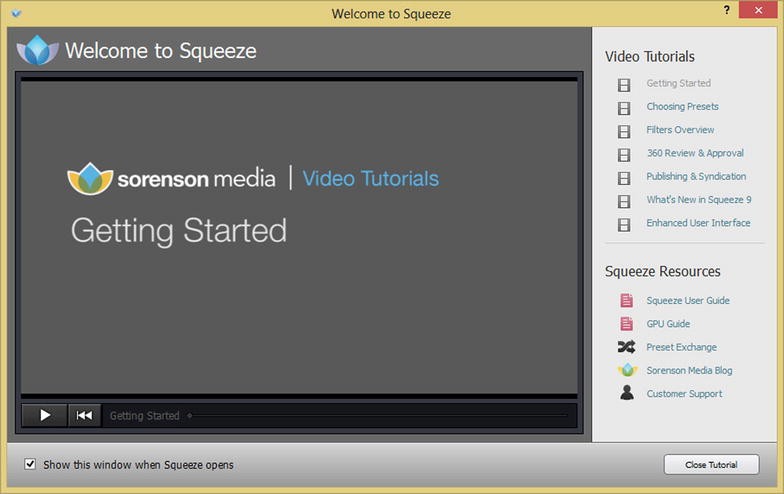This screenshot has height=494, width=784.
Task: Open the GPU Guide link
Action: pyautogui.click(x=668, y=324)
